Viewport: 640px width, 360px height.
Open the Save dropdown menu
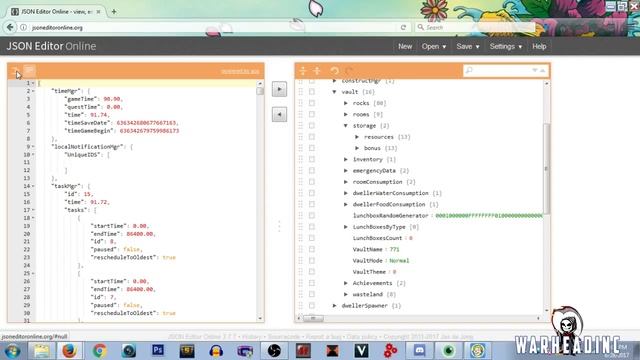468,47
